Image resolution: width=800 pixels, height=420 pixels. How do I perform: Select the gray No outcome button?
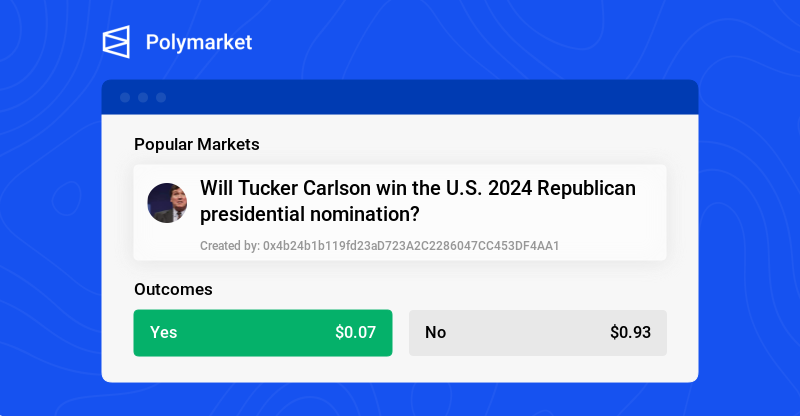537,333
